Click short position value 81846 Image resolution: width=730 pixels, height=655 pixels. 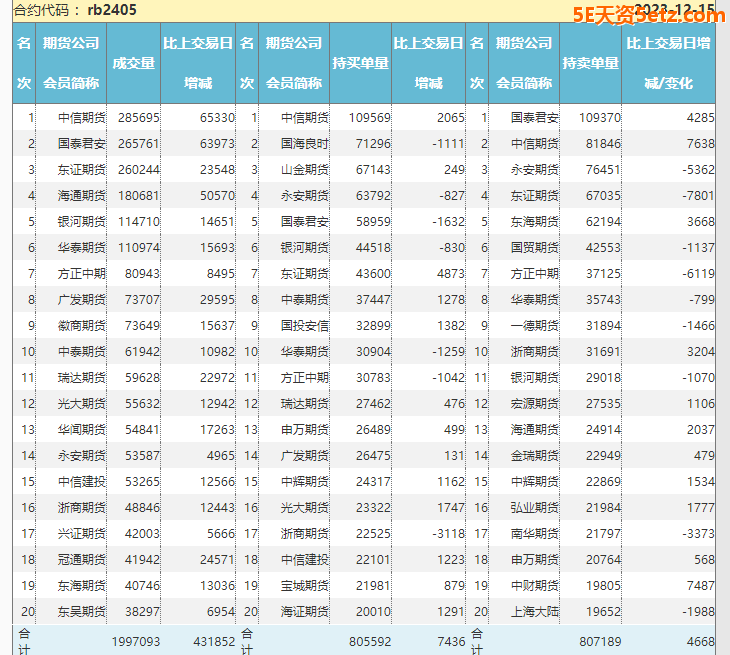tap(603, 144)
